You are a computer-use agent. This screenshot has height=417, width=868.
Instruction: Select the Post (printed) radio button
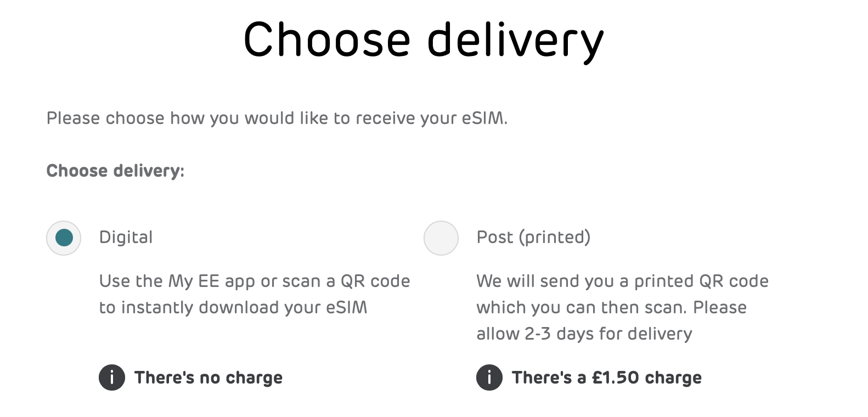click(441, 238)
